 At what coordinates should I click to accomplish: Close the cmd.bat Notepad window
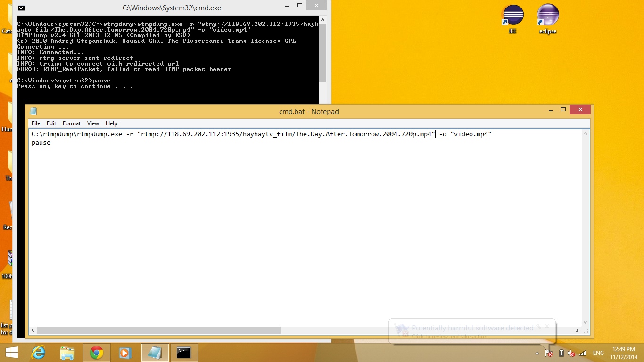[x=580, y=109]
